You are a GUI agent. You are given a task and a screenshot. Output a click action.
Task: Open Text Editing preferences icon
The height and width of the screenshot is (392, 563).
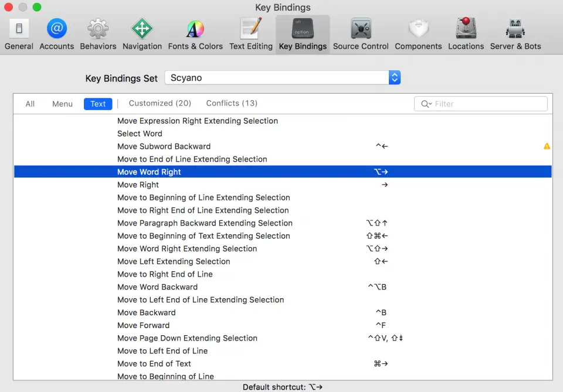point(251,28)
